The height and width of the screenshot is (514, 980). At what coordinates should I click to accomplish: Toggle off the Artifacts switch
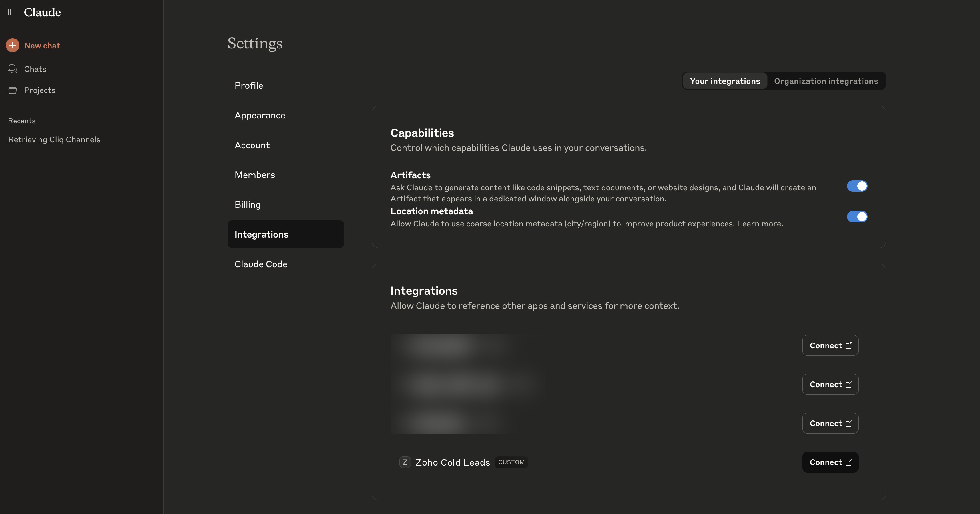coord(857,186)
